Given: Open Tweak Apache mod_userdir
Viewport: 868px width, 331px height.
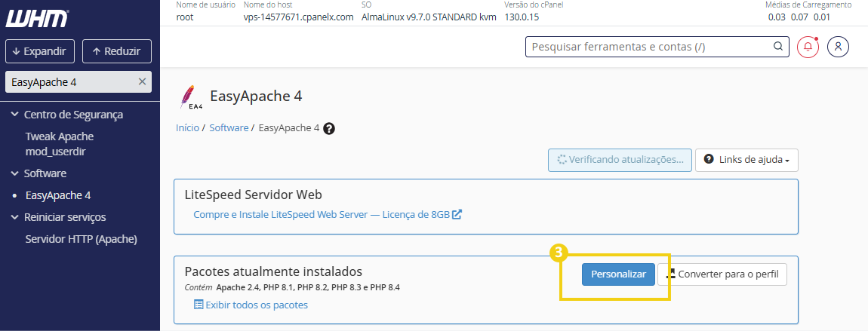Looking at the screenshot, I should [x=60, y=144].
